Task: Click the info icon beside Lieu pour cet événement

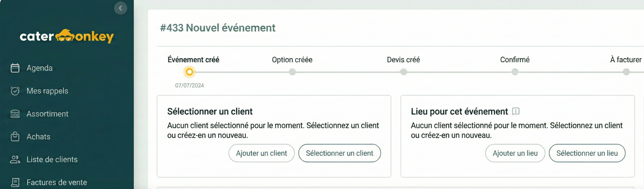Action: [x=516, y=111]
